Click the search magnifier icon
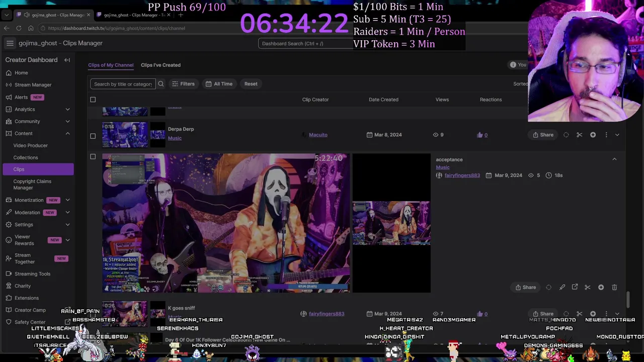 (161, 84)
